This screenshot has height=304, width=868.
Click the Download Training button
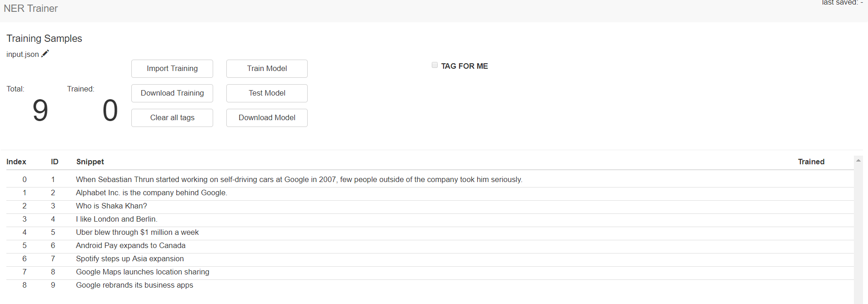[x=172, y=93]
